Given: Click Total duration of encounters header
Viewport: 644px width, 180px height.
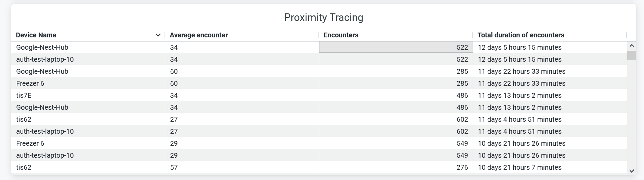Looking at the screenshot, I should 521,35.
